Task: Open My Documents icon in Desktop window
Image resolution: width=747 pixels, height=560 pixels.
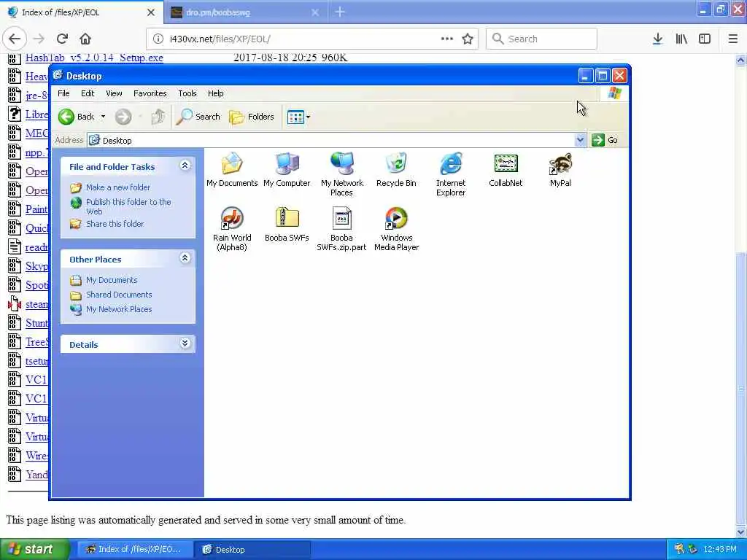Action: point(232,170)
